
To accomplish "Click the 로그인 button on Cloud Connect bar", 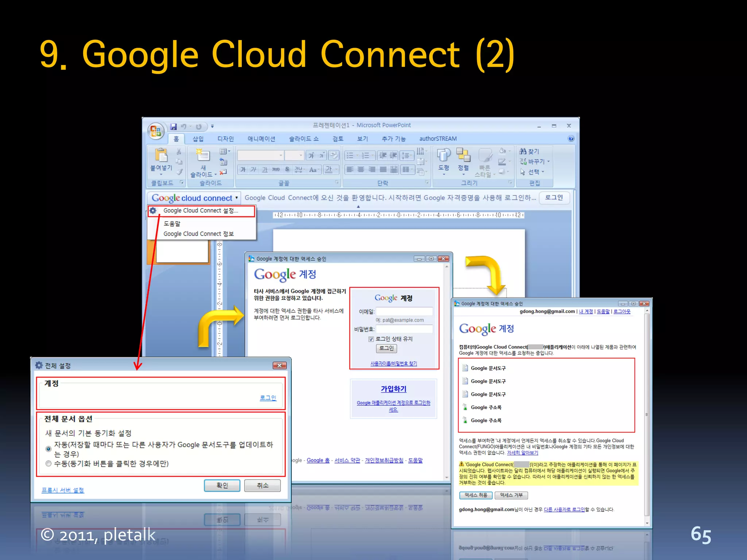I will tap(554, 198).
